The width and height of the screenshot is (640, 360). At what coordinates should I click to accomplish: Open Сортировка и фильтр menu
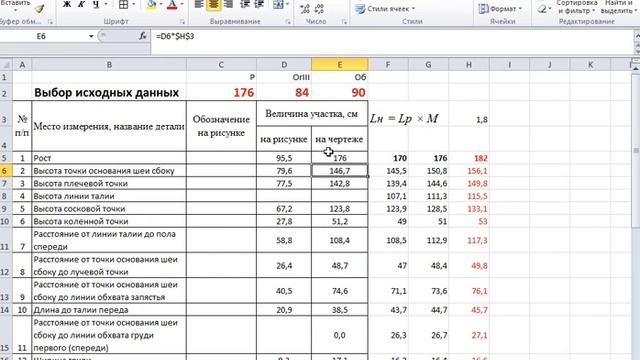[x=576, y=7]
